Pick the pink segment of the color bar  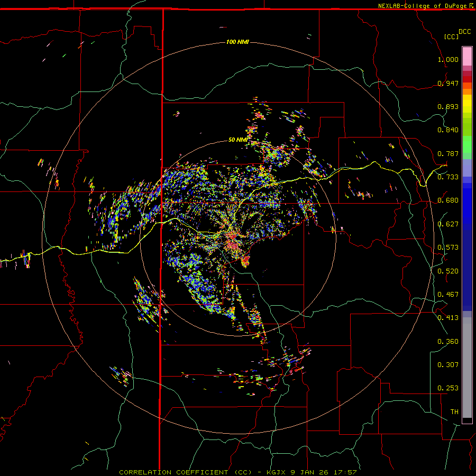(467, 57)
